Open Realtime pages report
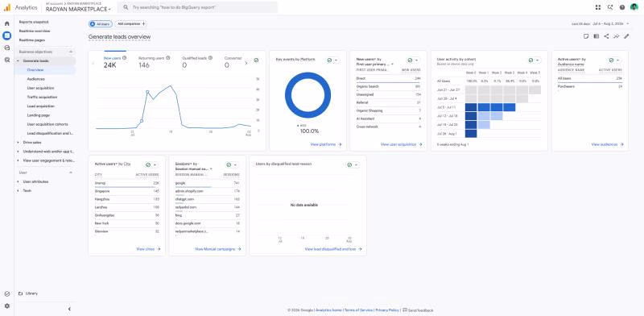Screen dimensions: 644x316 coord(32,40)
